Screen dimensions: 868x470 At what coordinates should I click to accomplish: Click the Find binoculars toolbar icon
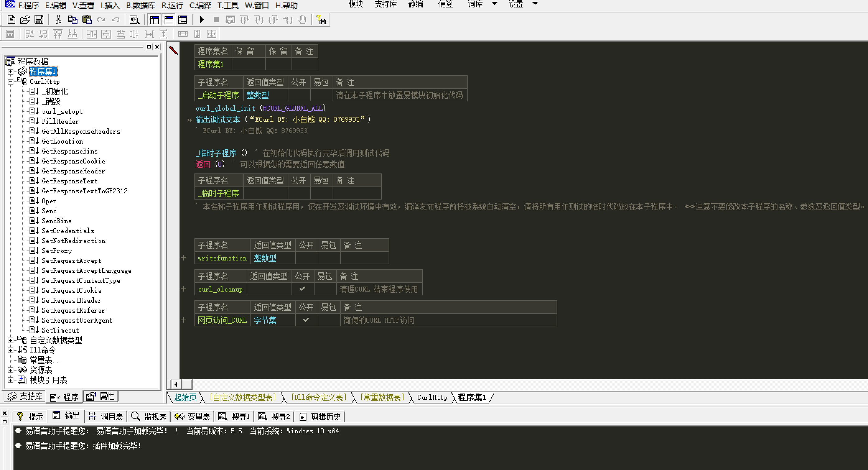point(322,20)
